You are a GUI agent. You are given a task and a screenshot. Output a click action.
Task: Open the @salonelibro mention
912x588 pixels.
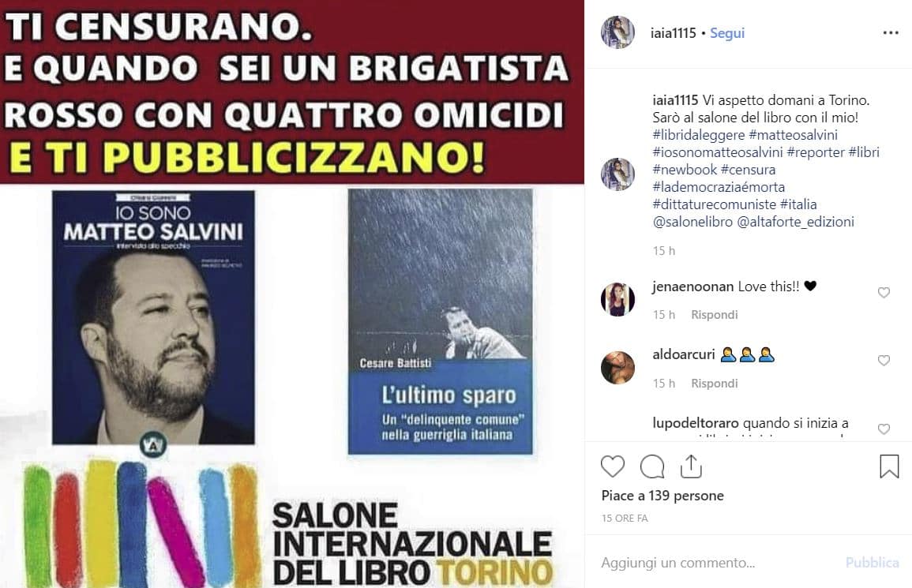click(692, 222)
